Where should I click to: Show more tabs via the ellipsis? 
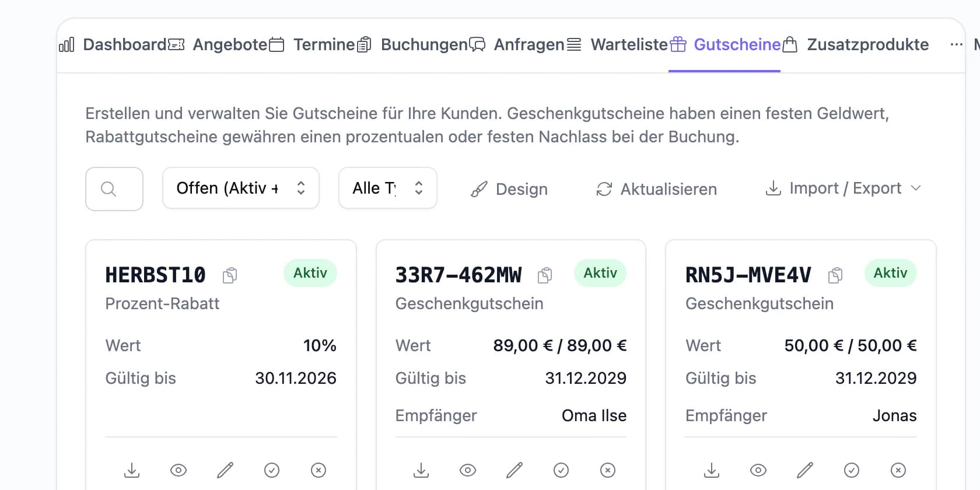click(956, 44)
